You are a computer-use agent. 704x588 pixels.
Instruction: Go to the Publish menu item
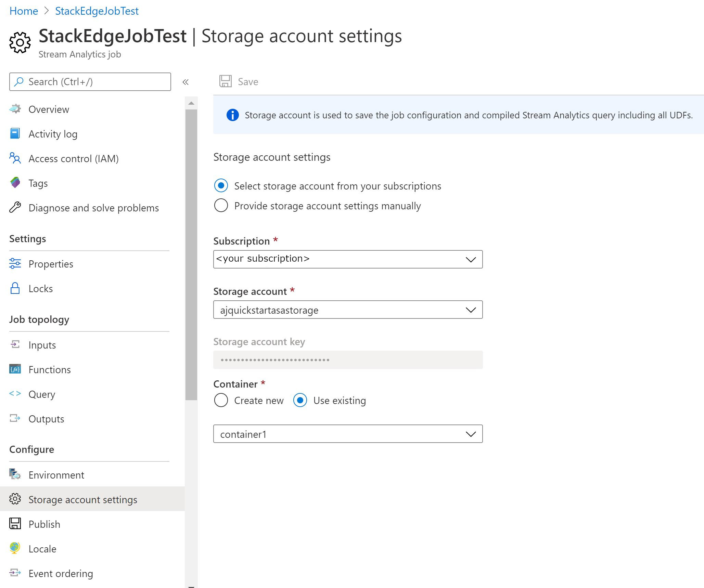(44, 524)
